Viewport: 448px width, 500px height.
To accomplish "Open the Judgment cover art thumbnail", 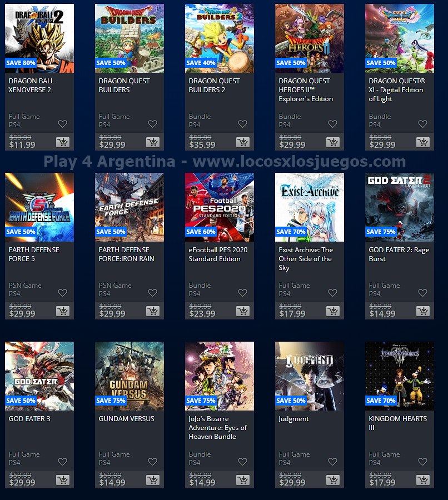I will pyautogui.click(x=310, y=376).
